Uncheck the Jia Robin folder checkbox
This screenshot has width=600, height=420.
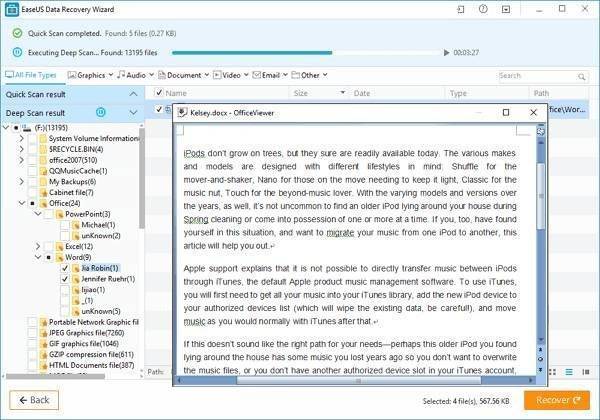[x=64, y=268]
